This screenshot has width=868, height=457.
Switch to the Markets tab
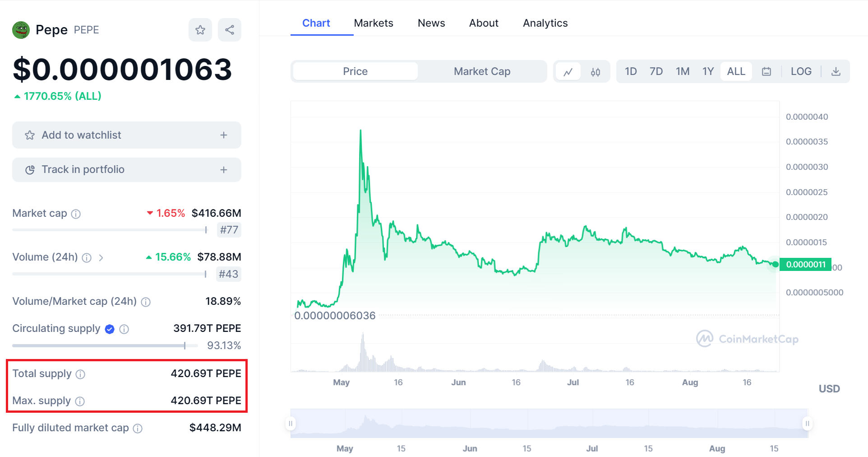(374, 23)
